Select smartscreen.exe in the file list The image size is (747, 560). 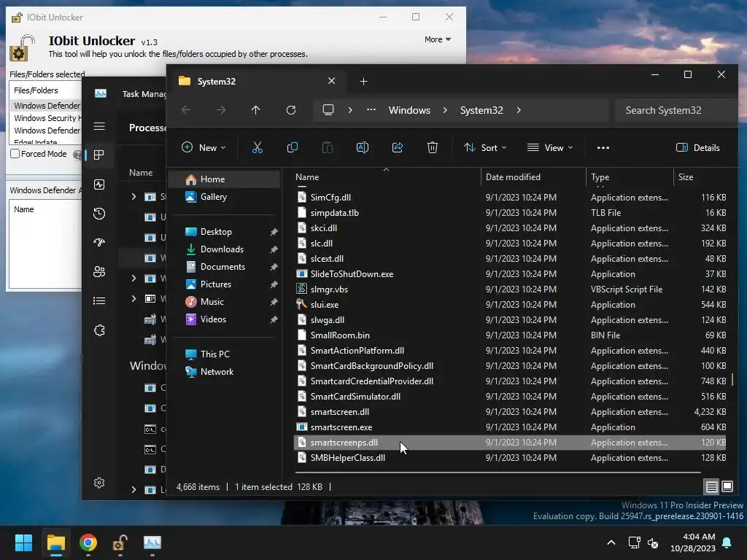point(510,427)
